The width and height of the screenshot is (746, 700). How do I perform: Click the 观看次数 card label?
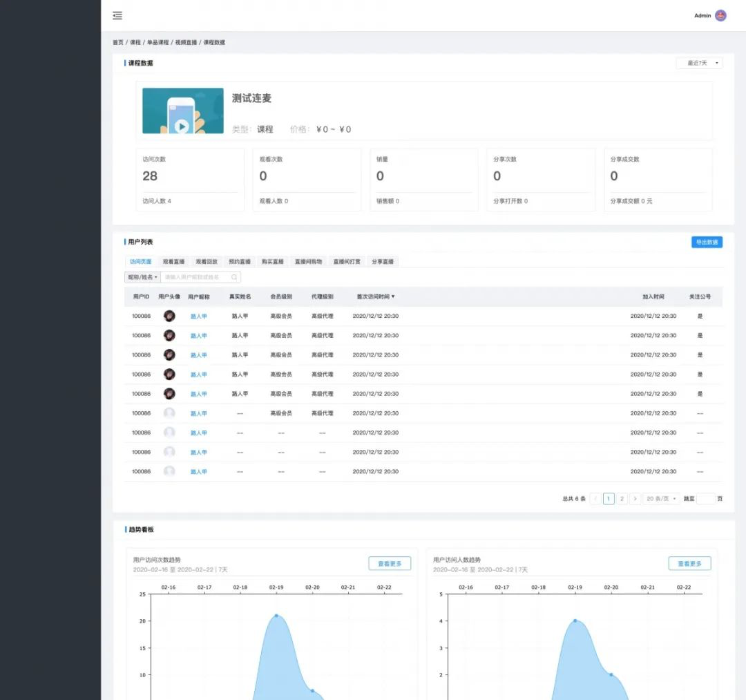coord(271,160)
